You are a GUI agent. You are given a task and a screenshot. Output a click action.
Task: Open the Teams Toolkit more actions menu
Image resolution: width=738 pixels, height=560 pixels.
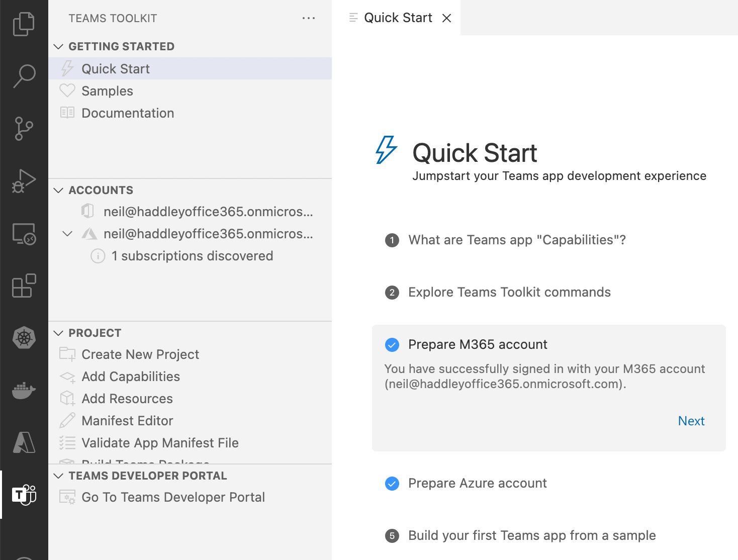[308, 19]
